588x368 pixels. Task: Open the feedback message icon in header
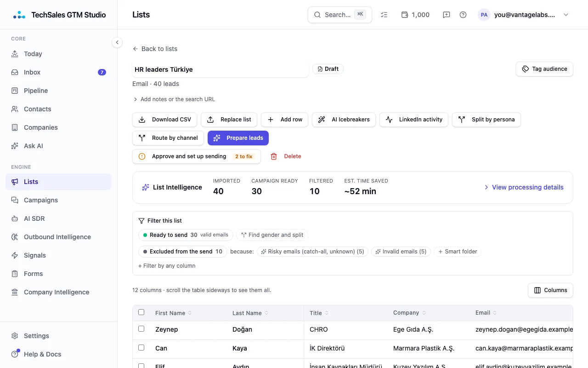coord(447,15)
